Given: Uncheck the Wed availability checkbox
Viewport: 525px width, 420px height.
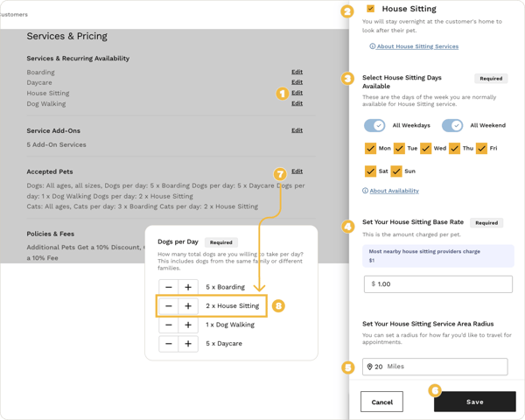Looking at the screenshot, I should [x=425, y=149].
